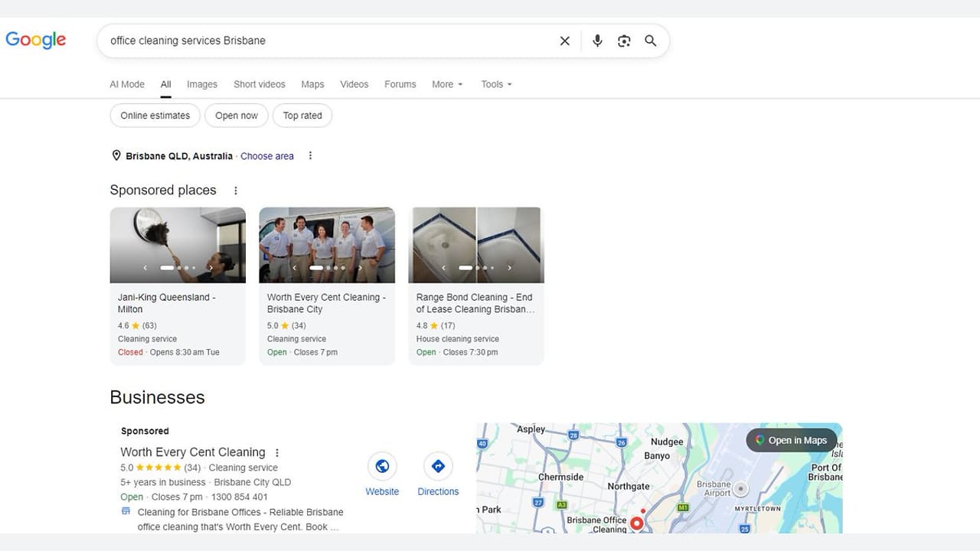Clear the search query with the X icon

point(565,41)
